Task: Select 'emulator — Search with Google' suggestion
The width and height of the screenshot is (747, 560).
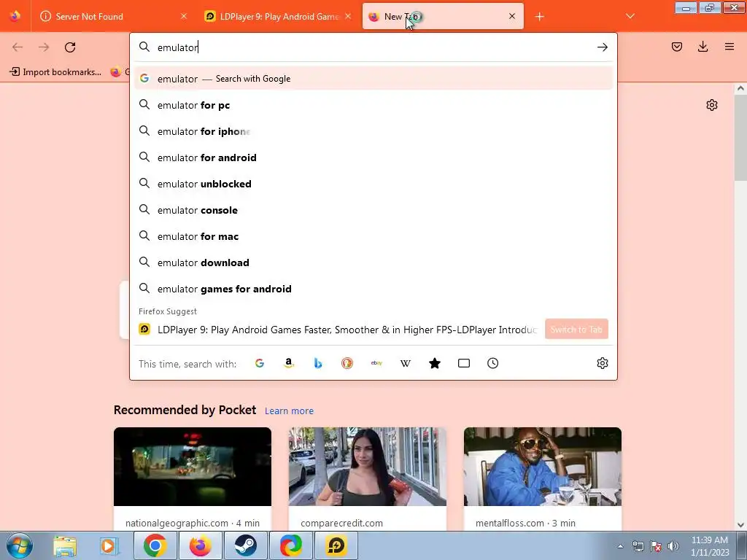Action: [373, 79]
